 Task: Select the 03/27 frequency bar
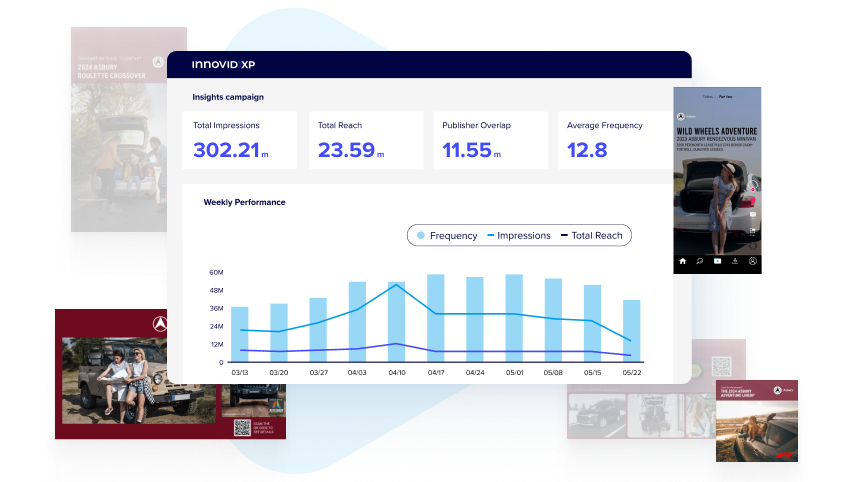pyautogui.click(x=318, y=330)
